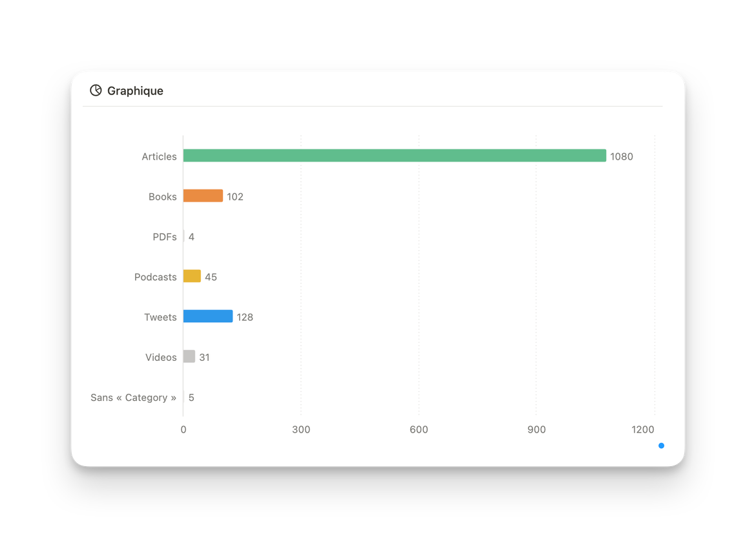Click the blue dot in the chart corner

coord(661,446)
